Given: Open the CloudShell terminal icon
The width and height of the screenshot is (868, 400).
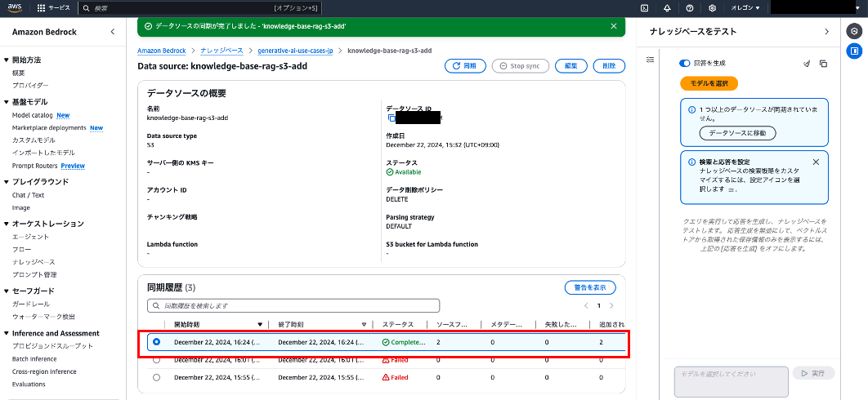Looking at the screenshot, I should [x=644, y=8].
